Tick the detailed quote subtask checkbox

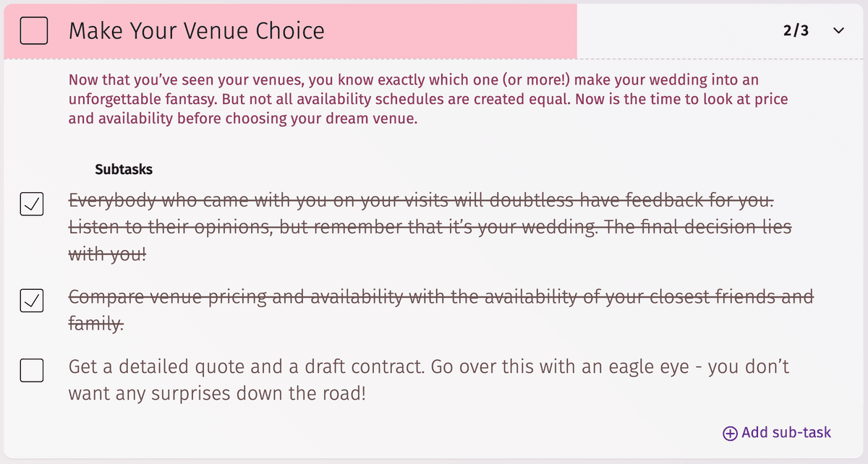pos(31,371)
